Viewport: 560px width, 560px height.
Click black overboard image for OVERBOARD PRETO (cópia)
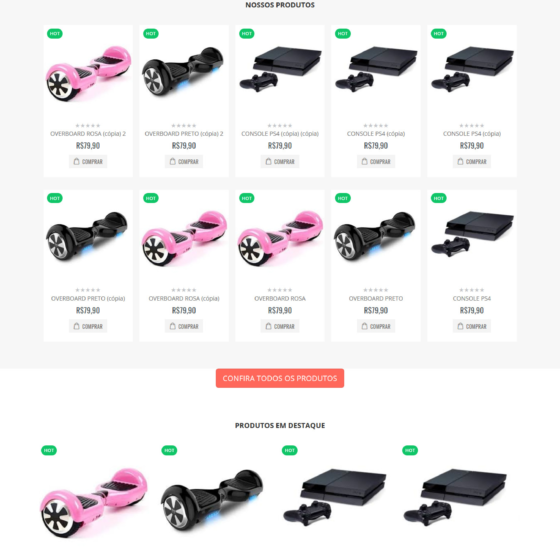coord(87,236)
